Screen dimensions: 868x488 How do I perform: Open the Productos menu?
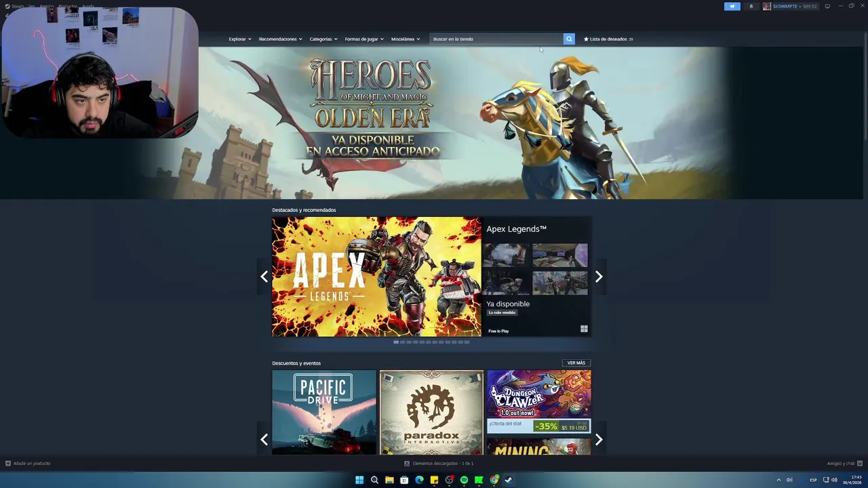[68, 6]
